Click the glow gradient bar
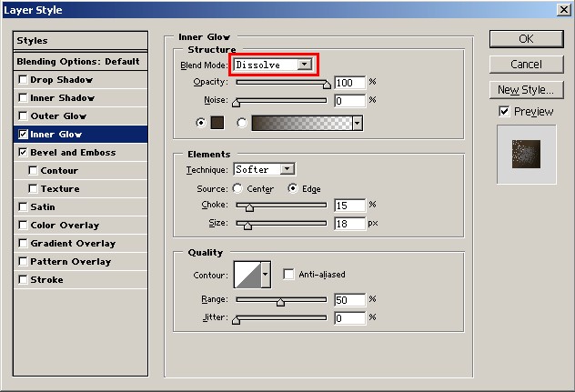This screenshot has width=575, height=392. pyautogui.click(x=301, y=123)
